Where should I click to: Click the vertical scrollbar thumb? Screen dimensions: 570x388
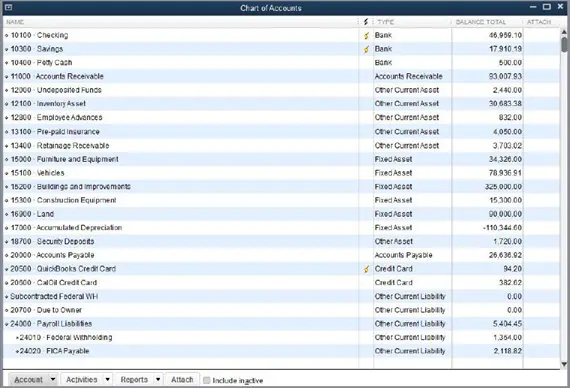point(564,45)
